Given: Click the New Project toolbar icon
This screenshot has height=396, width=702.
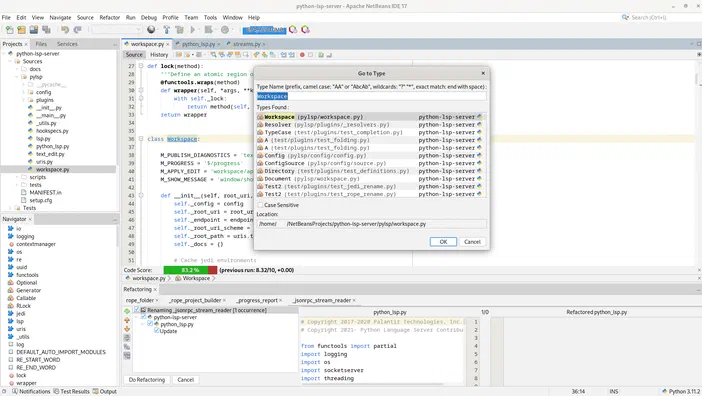Looking at the screenshot, I should (21, 30).
